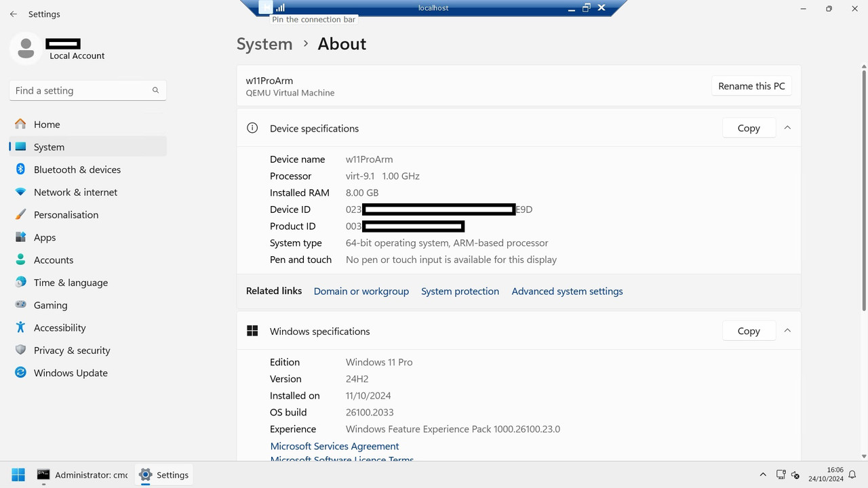The image size is (868, 488).
Task: Open System protection link
Action: click(x=460, y=291)
